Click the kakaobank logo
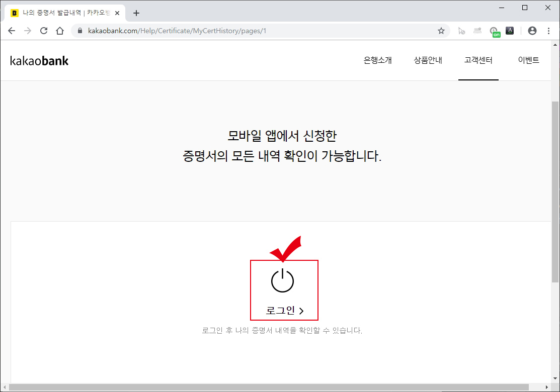The width and height of the screenshot is (560, 392). pos(39,60)
